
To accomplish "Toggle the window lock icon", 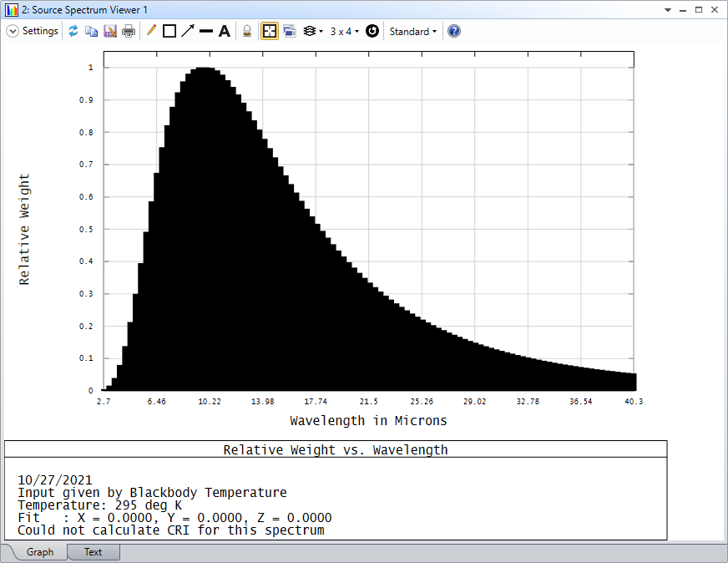I will tap(247, 31).
